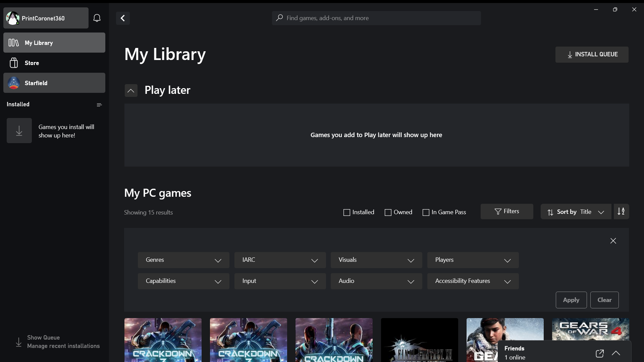Screen dimensions: 644x362
Task: Open the Final Fantasy XV game tile
Action: click(420, 340)
